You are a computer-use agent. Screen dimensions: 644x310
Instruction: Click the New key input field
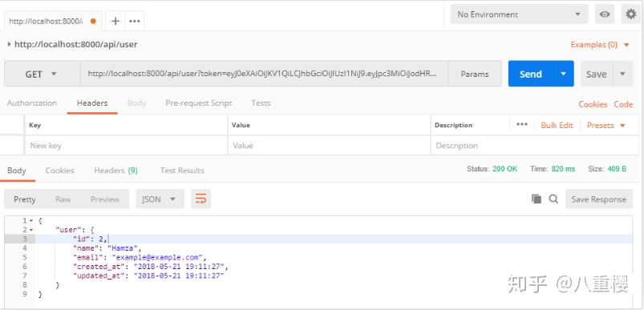pos(126,146)
